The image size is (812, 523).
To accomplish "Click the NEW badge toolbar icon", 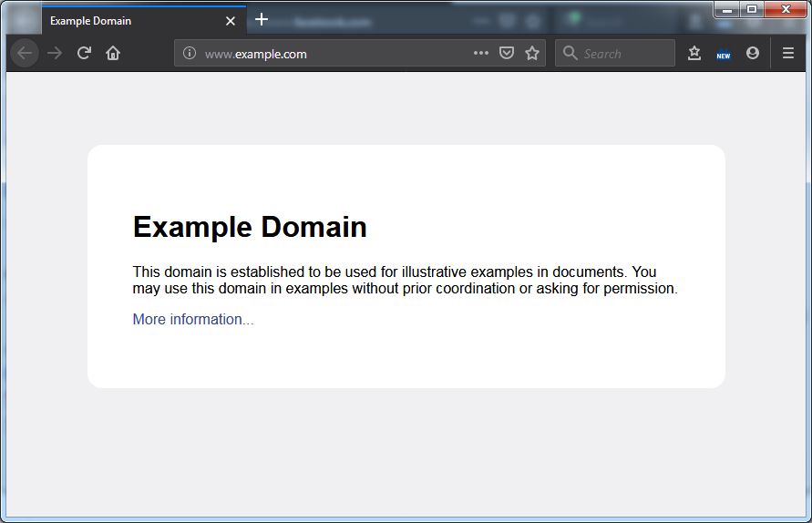I will tap(724, 55).
